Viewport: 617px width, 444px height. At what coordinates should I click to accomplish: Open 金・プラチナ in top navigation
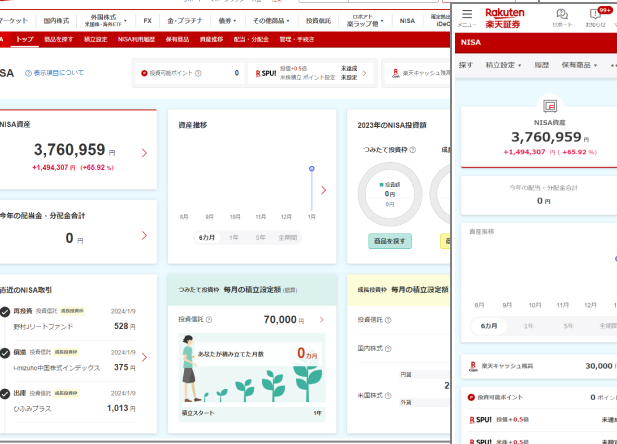click(185, 20)
